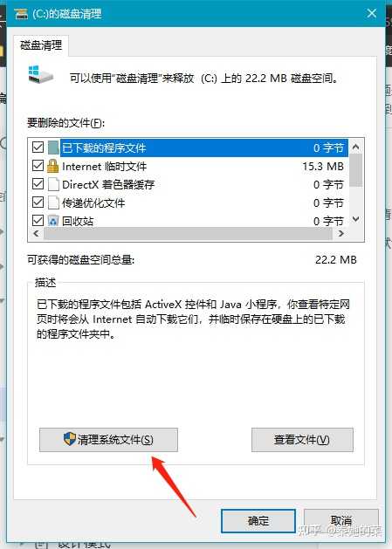Click the 查看文件(V) button

pos(302,440)
